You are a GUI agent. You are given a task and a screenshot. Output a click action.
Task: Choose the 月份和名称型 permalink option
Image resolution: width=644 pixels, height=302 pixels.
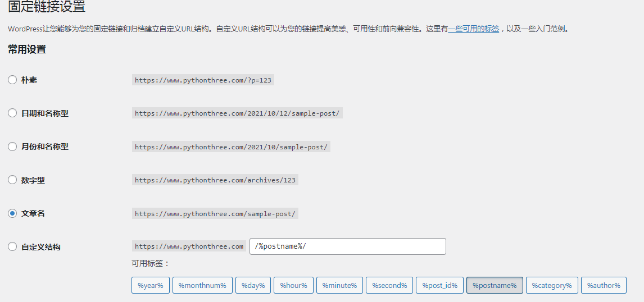12,147
